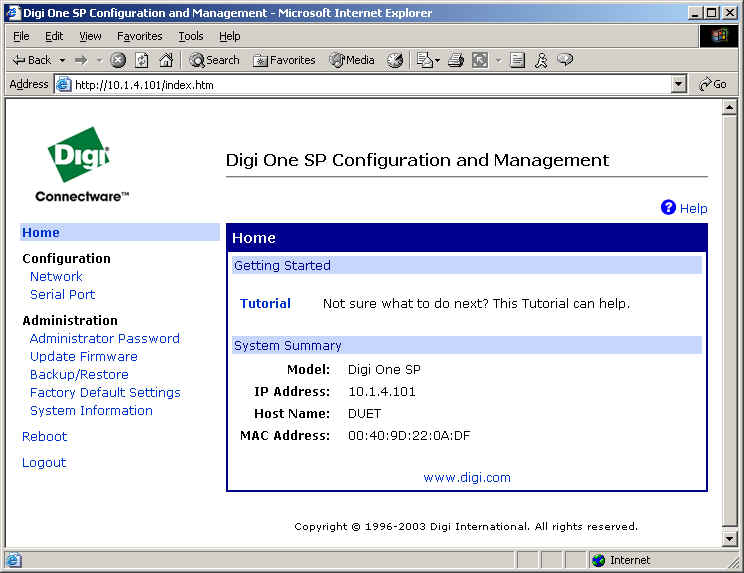Click the Digi Connectware logo
The height and width of the screenshot is (573, 744).
click(80, 164)
